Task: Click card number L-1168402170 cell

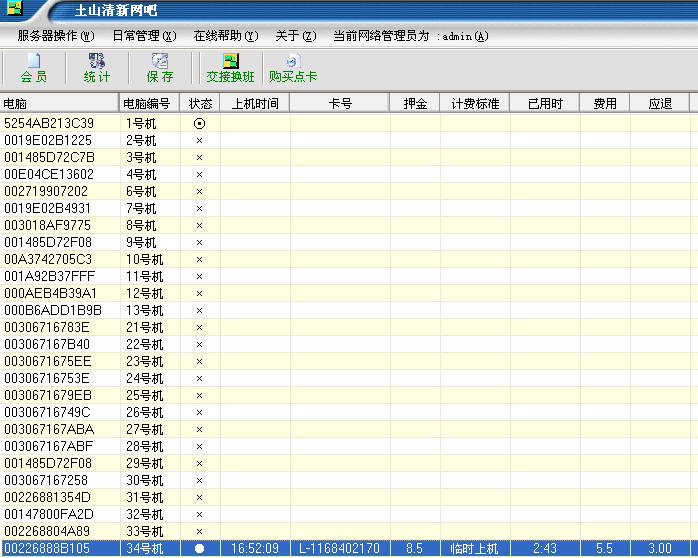Action: tap(339, 549)
